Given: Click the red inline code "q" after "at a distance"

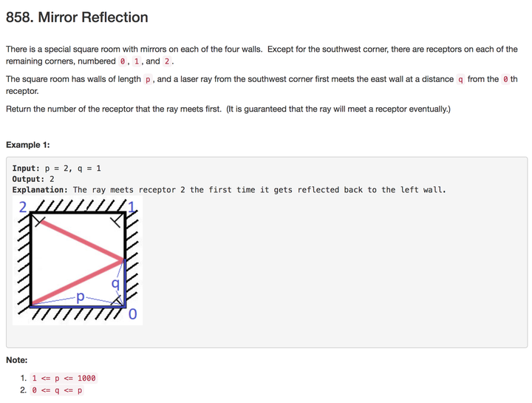Looking at the screenshot, I should click(460, 79).
